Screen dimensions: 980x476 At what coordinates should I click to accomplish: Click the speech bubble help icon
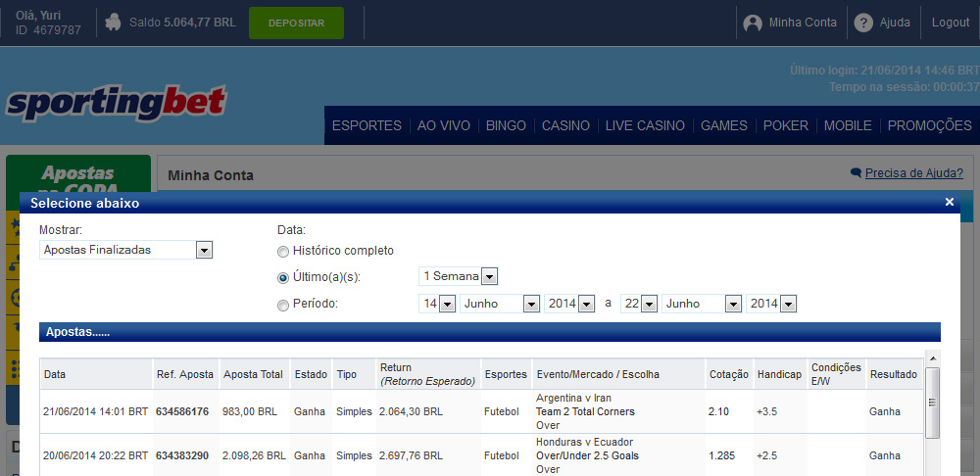(x=856, y=173)
